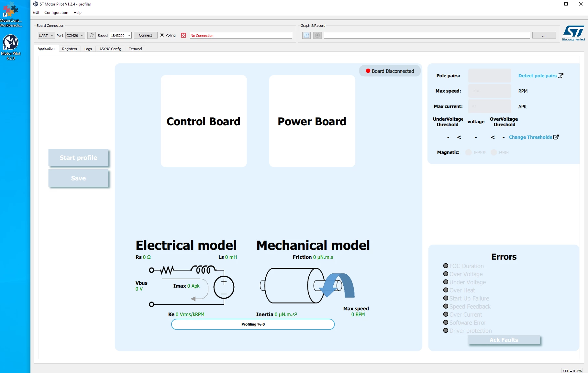Viewport: 588px width, 373px height.
Task: Switch to the Registers tab
Action: pos(70,49)
